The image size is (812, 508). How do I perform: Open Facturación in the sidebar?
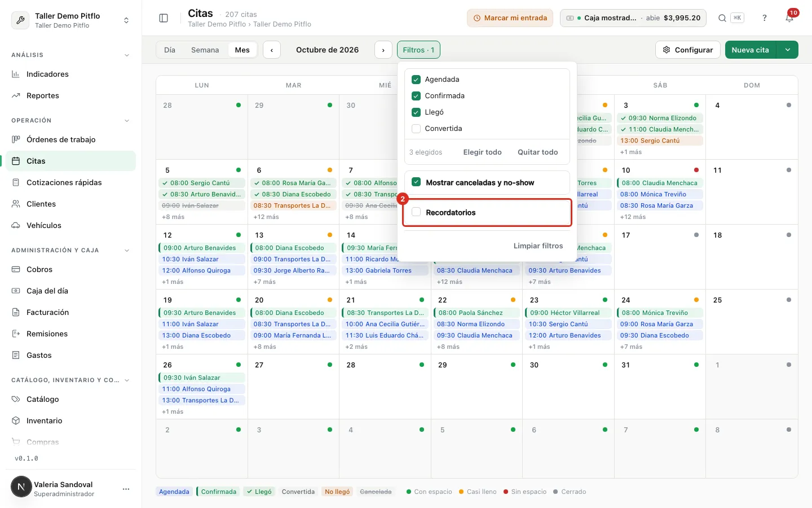[71, 312]
